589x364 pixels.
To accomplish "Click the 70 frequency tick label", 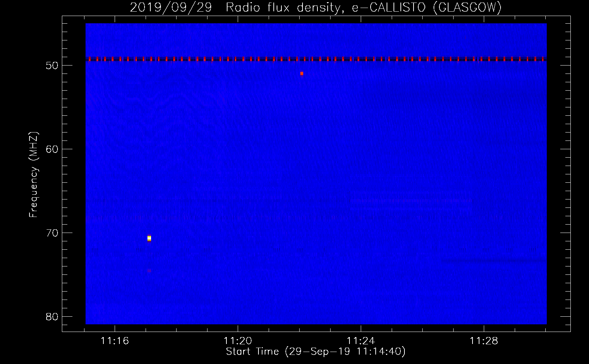I will pyautogui.click(x=52, y=233).
